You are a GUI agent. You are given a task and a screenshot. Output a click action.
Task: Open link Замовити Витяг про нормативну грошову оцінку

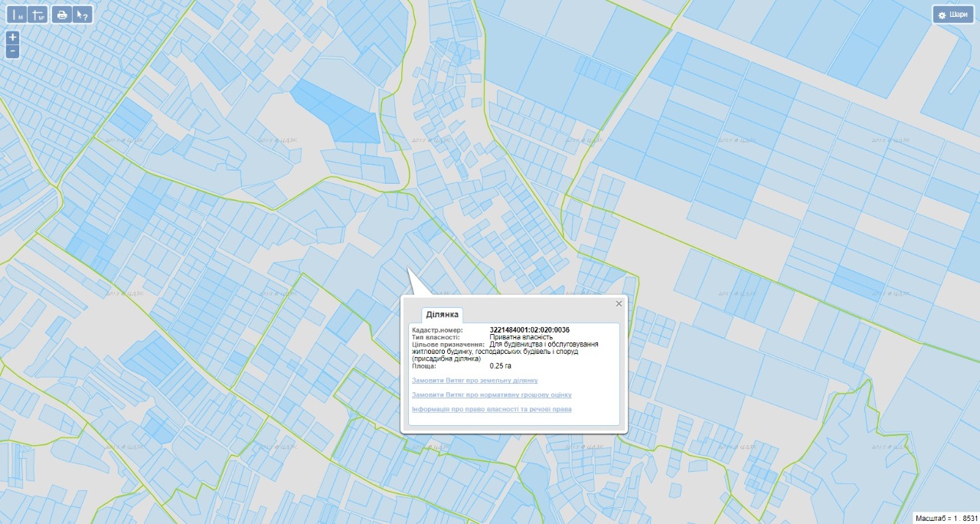point(492,395)
